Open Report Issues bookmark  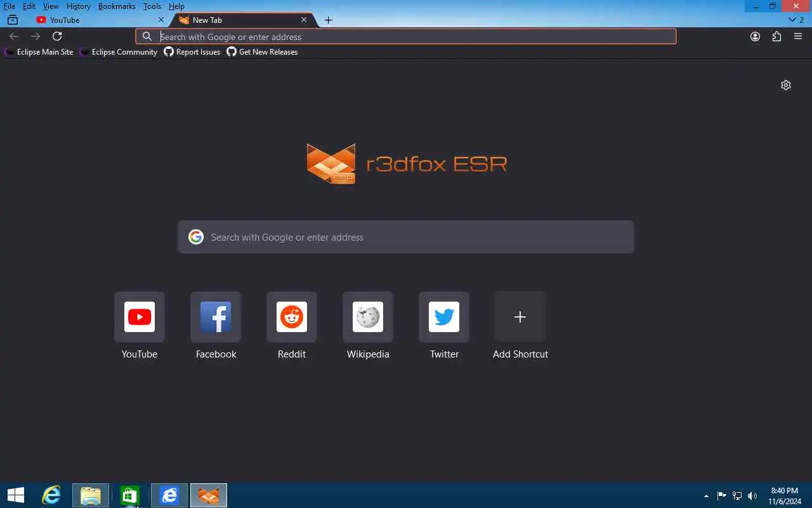[192, 52]
